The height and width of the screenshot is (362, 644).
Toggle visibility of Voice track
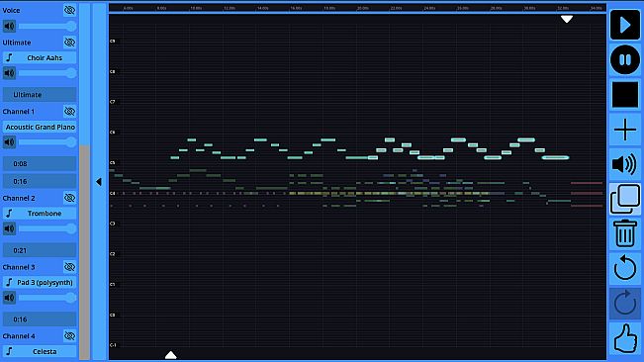70,10
